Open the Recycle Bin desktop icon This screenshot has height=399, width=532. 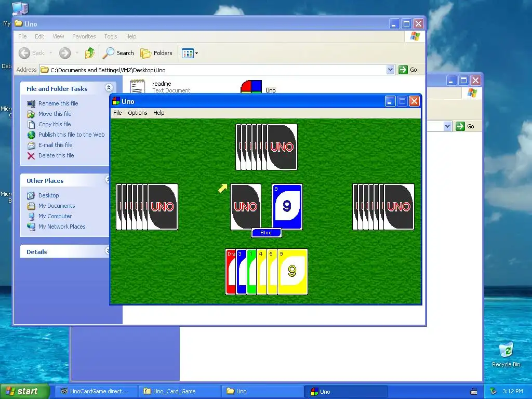click(x=506, y=355)
